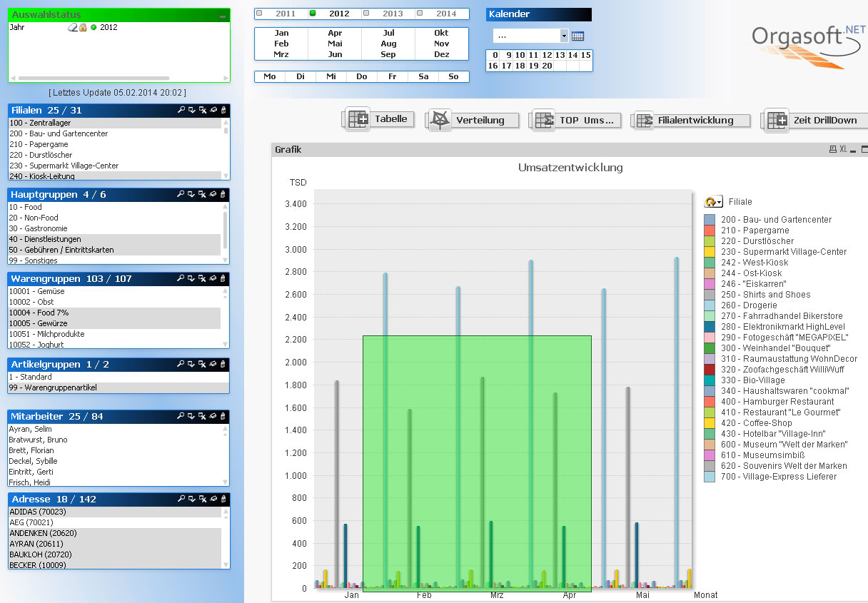Click the 200 - Bau- und Gartencenter legend swatch

pos(710,220)
